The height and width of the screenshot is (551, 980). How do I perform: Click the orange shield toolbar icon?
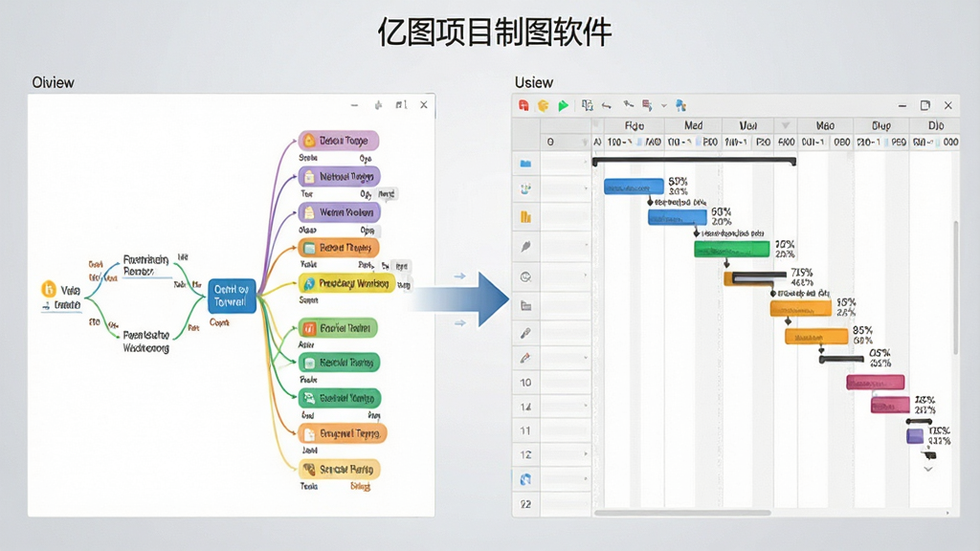point(544,105)
